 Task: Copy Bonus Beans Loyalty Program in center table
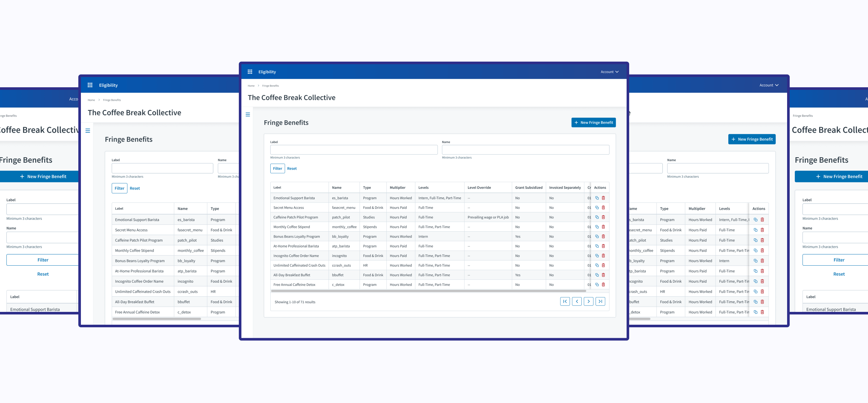597,236
